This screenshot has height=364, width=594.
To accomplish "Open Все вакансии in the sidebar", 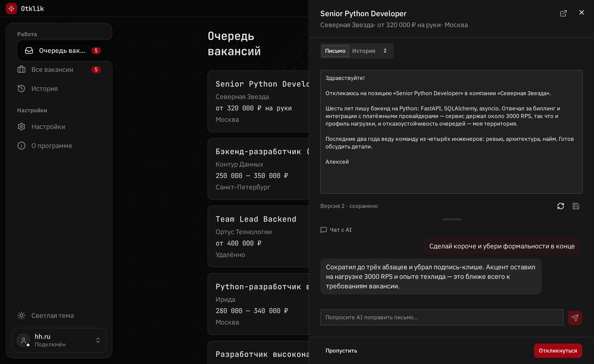I will (x=59, y=70).
